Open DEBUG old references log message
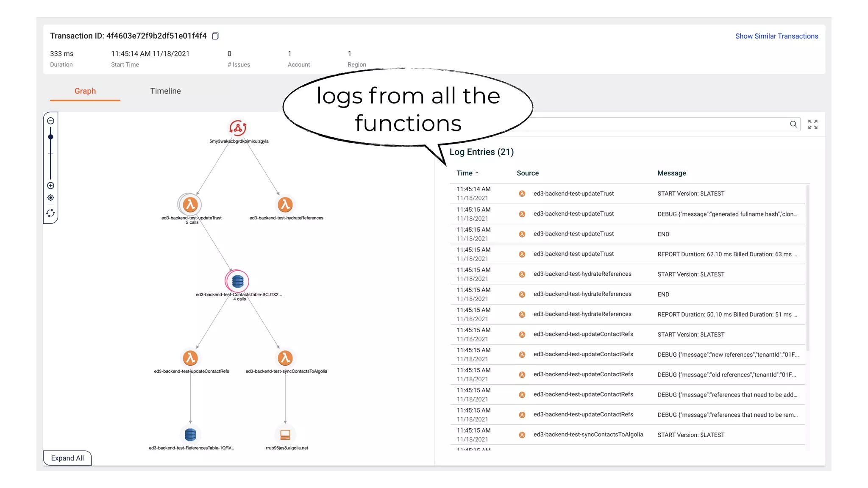868x488 pixels. click(726, 375)
